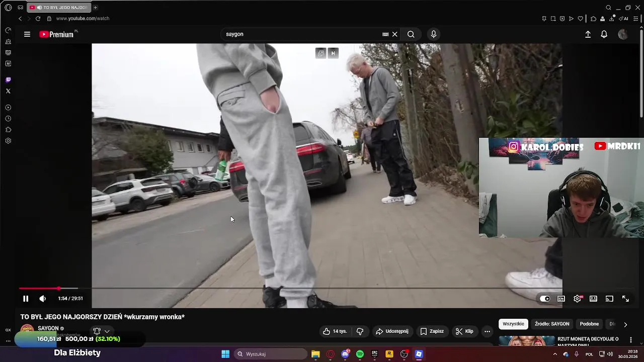Dislike the video
This screenshot has height=362, width=644.
(x=360, y=331)
